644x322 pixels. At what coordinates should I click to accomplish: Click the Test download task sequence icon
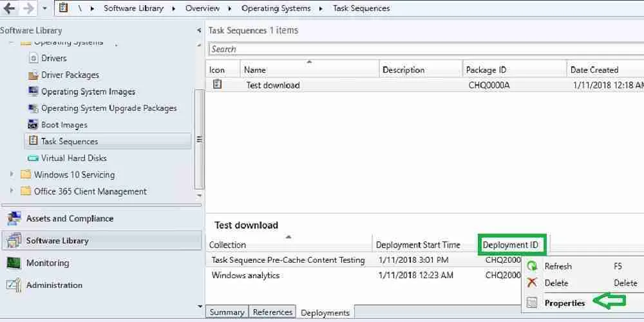click(218, 84)
